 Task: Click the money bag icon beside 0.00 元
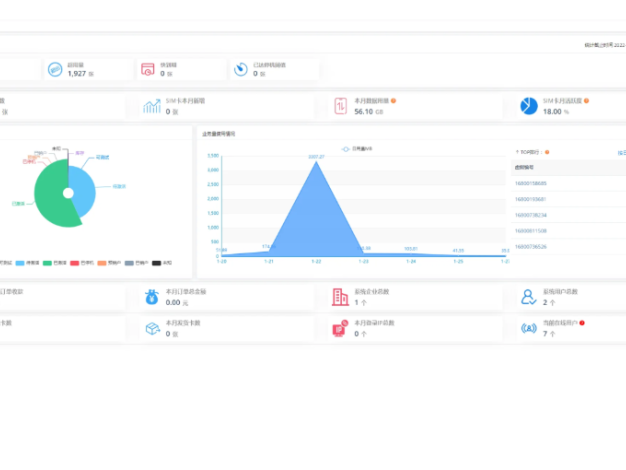pyautogui.click(x=151, y=297)
